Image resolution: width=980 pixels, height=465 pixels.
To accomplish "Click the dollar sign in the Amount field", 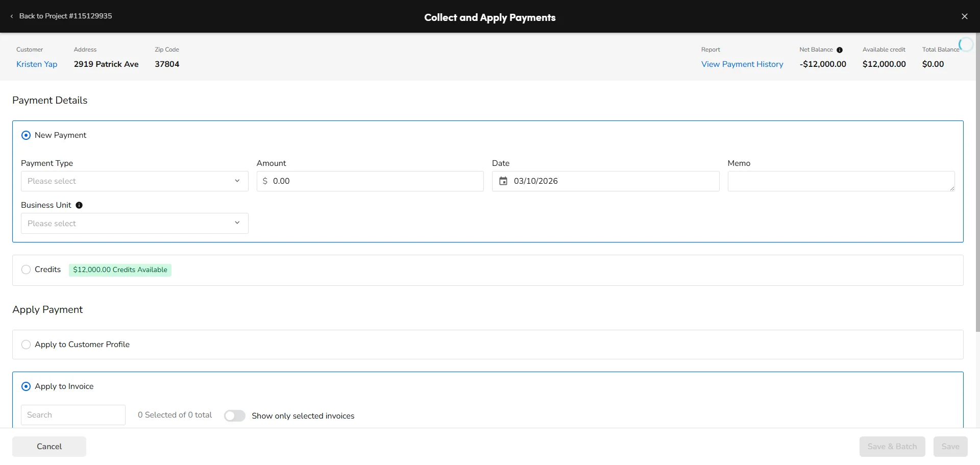I will click(x=265, y=181).
